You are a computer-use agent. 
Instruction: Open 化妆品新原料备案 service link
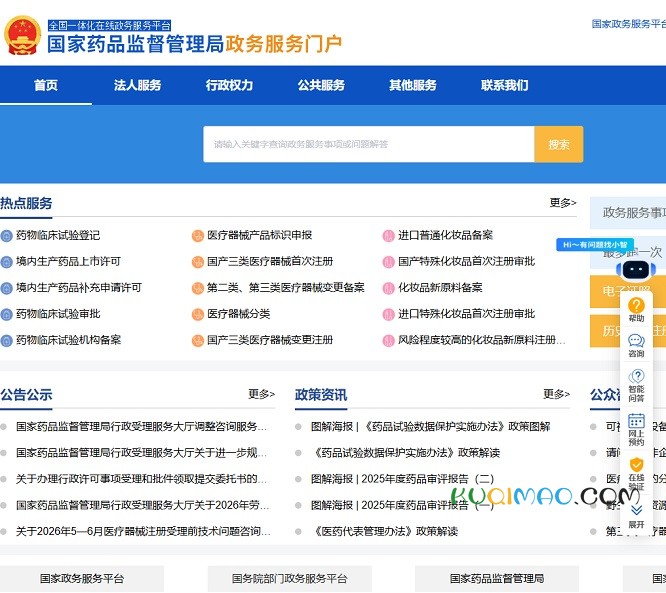440,288
